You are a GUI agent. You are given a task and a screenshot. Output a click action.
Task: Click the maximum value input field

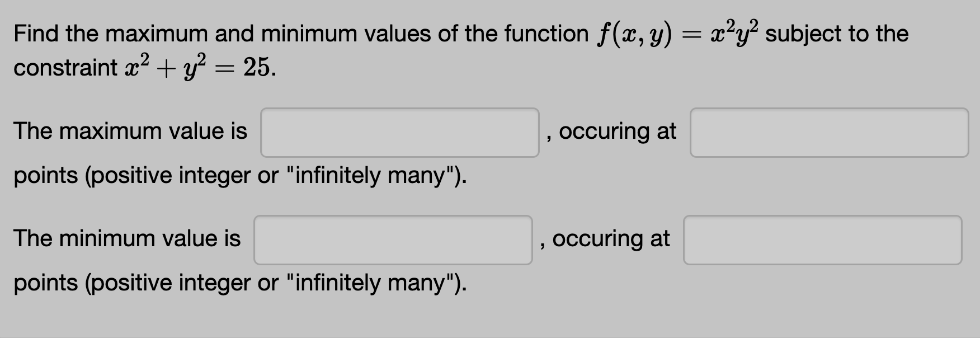tap(399, 133)
